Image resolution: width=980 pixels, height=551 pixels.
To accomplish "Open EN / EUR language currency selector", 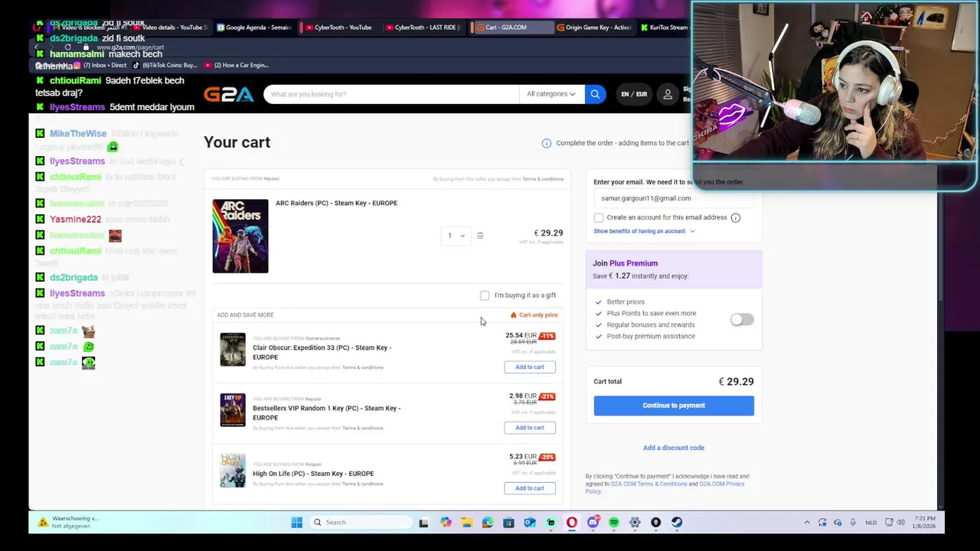I will click(634, 94).
